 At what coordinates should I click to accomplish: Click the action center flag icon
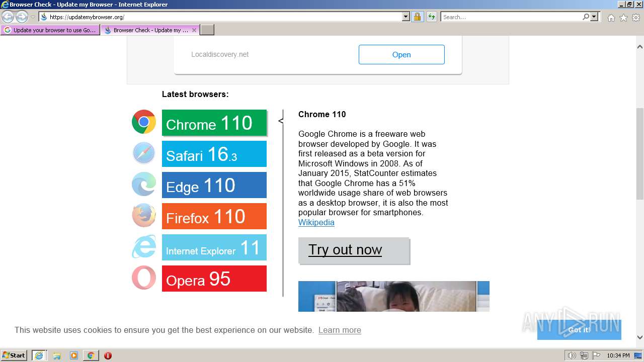[596, 355]
